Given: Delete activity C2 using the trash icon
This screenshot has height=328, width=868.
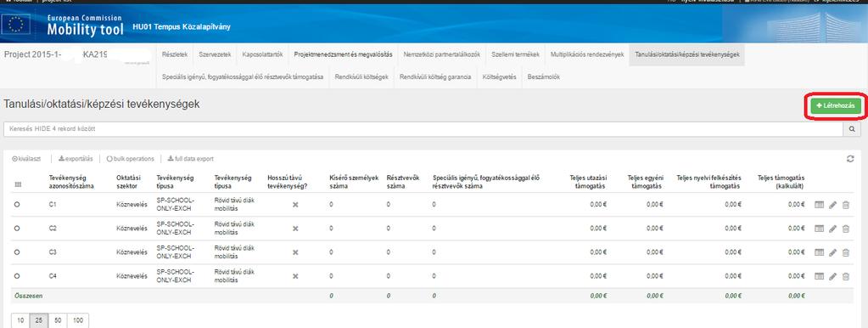Looking at the screenshot, I should [x=845, y=229].
